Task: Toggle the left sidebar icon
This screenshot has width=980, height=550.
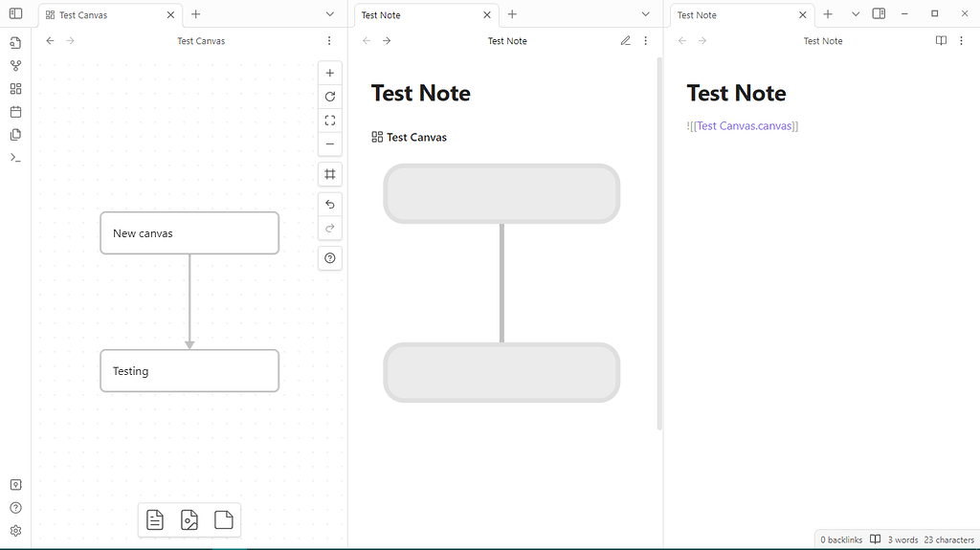Action: 15,13
